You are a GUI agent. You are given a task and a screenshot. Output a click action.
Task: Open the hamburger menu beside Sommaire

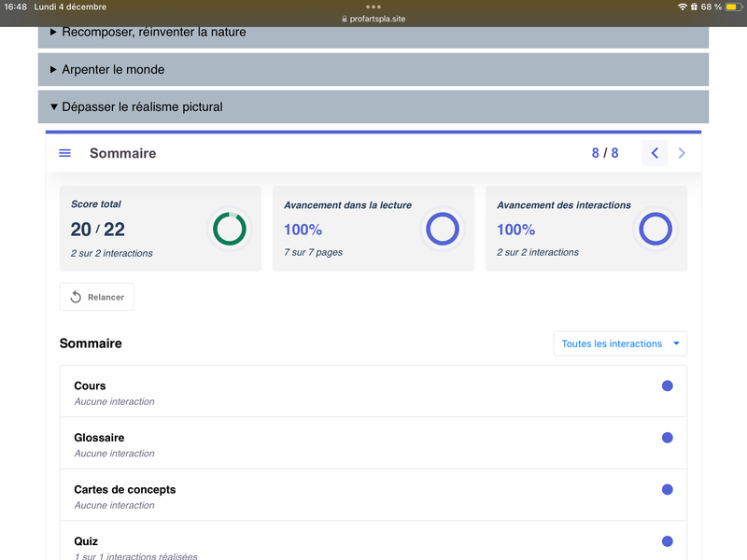click(x=65, y=153)
